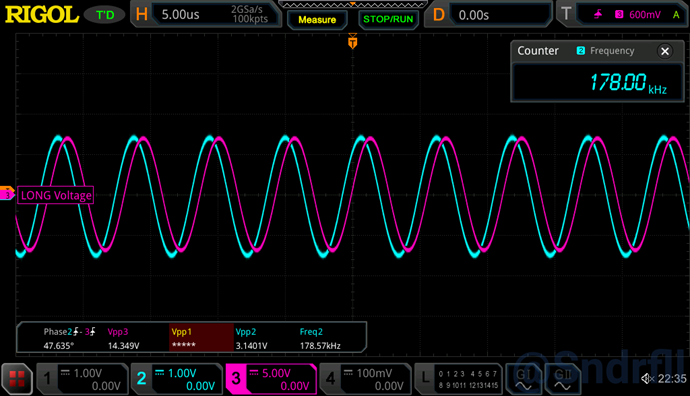Click the 2GSa/s sample rate readout
Viewport: 690px width, 396px height.
pos(247,10)
